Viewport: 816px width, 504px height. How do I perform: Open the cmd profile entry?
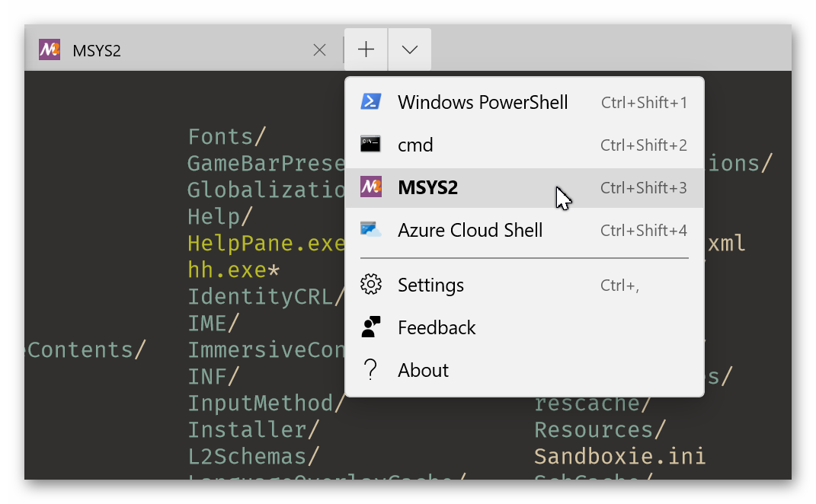[x=524, y=145]
